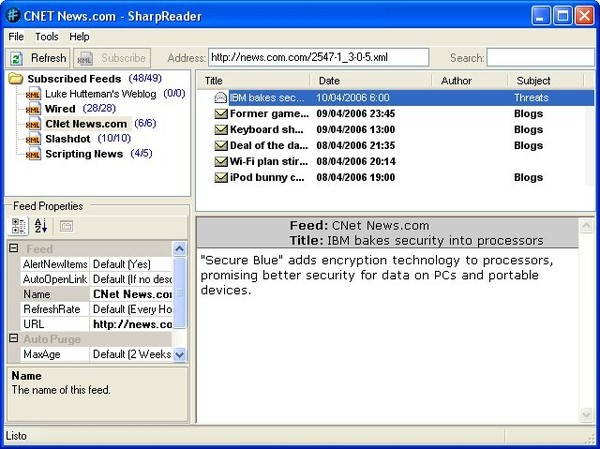Select 'Wi-Fi plan stir...' news title
Image resolution: width=600 pixels, height=449 pixels.
click(269, 162)
